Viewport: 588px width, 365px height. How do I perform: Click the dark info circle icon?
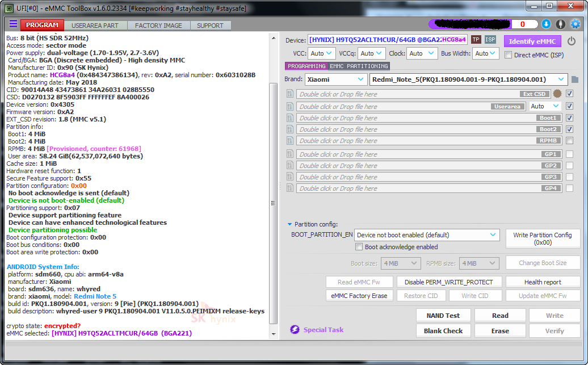pos(560,24)
